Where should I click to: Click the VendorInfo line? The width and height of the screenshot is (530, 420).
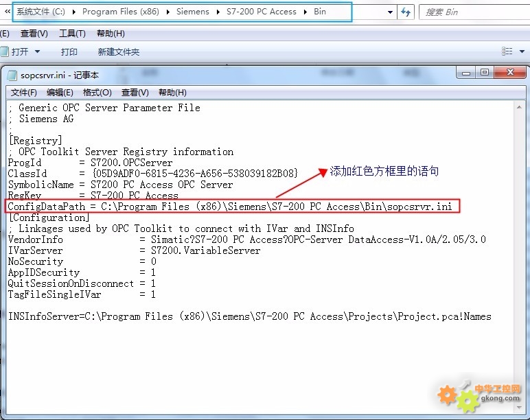(x=246, y=240)
